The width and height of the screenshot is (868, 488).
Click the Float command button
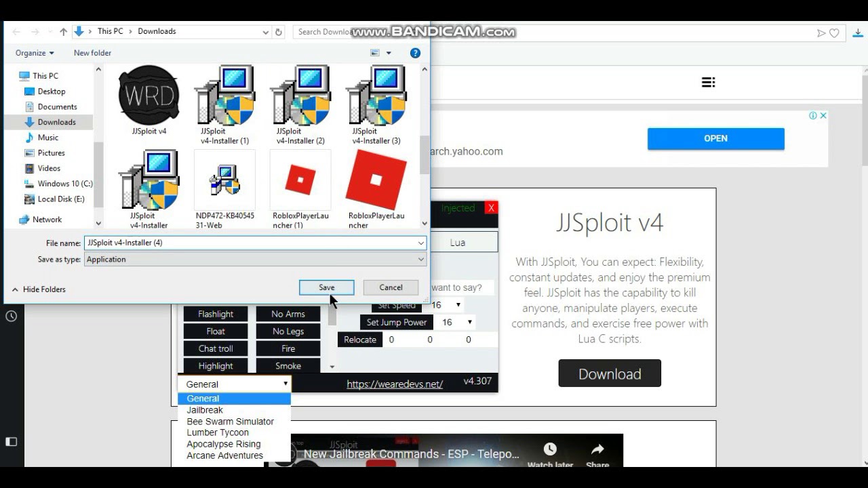pyautogui.click(x=216, y=331)
